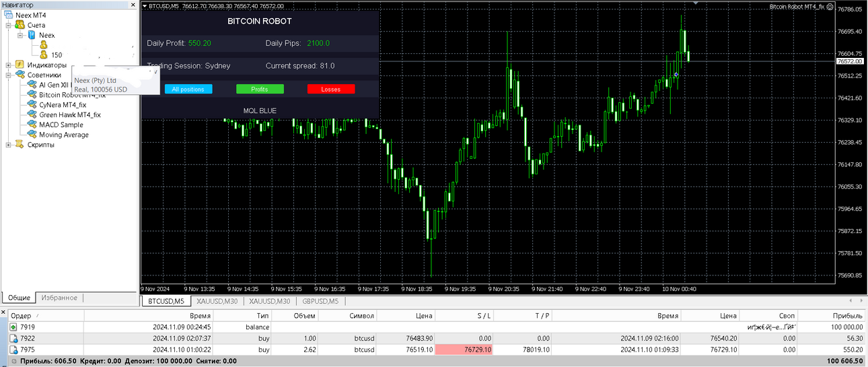Viewport: 868px width, 367px height.
Task: Open the chart dropdown arrow before BTCUSD,M5 title
Action: (144, 6)
